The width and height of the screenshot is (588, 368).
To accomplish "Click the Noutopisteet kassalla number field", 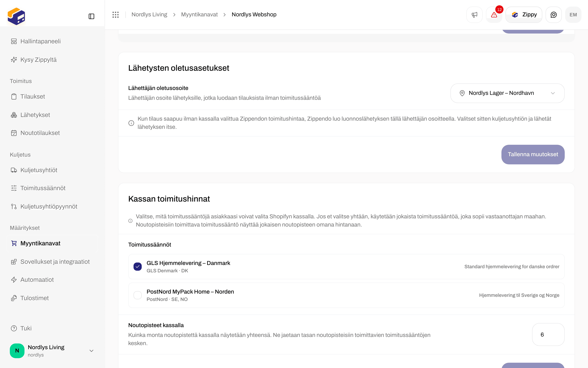I will click(548, 334).
